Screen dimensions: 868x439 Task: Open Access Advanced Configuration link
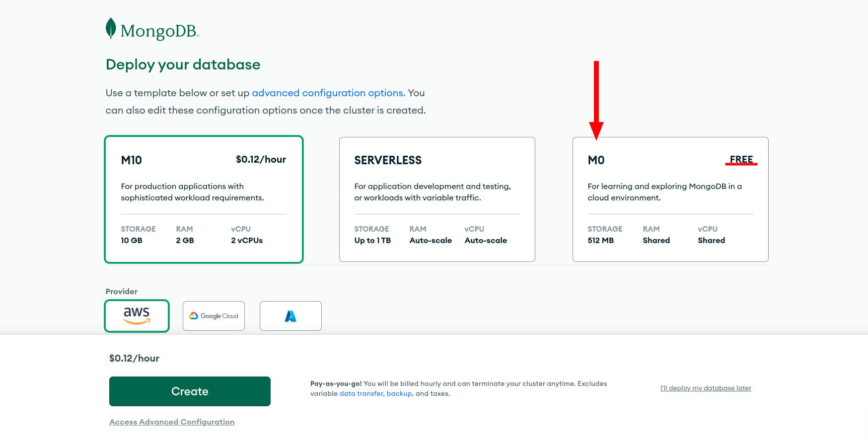coord(172,422)
